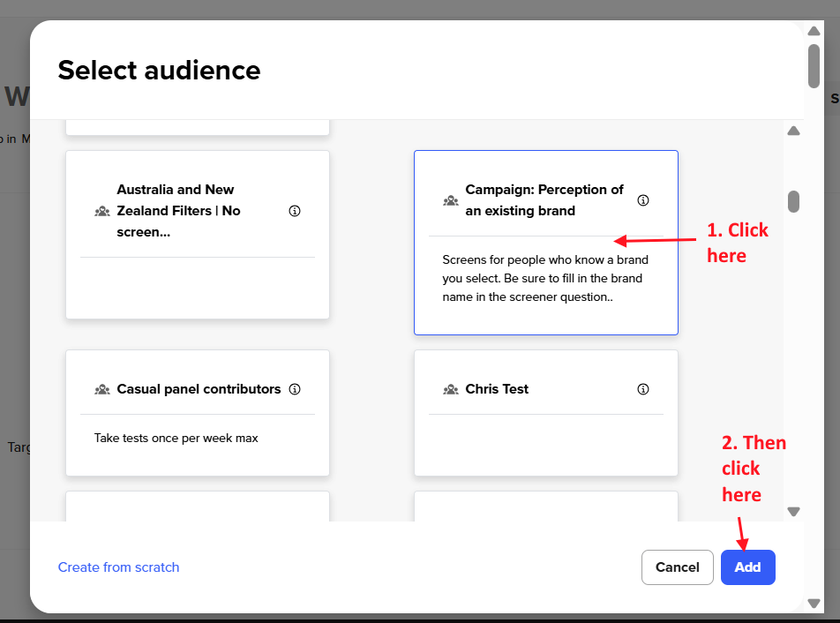840x623 pixels.
Task: Click the inner list scroll-down arrow
Action: [793, 511]
